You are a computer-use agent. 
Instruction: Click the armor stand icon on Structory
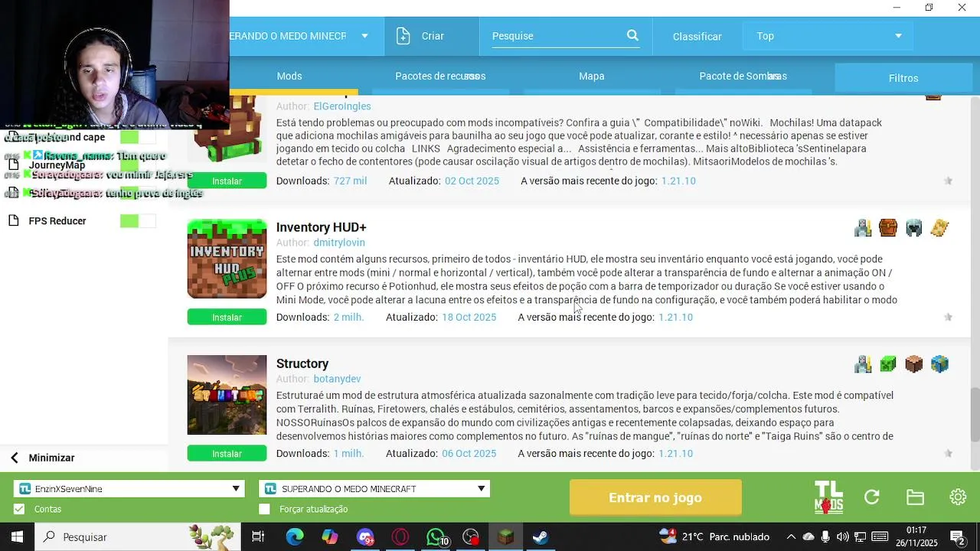pos(863,364)
